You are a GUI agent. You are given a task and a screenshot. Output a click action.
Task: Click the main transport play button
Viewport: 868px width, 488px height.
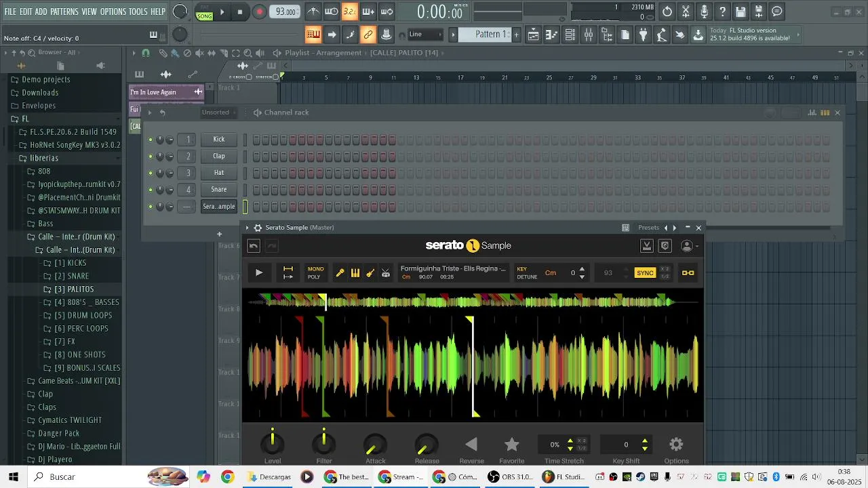pyautogui.click(x=222, y=12)
